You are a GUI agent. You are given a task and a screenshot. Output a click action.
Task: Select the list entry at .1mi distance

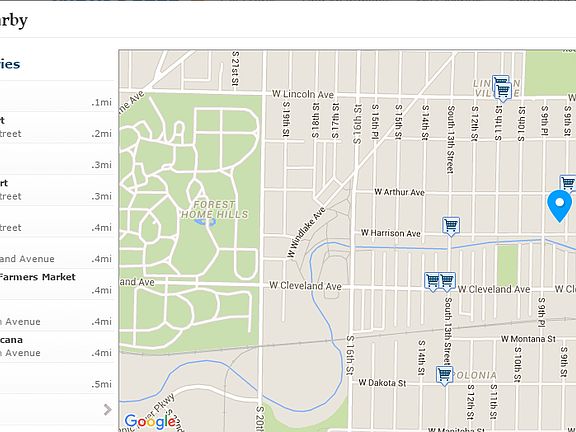(57, 96)
